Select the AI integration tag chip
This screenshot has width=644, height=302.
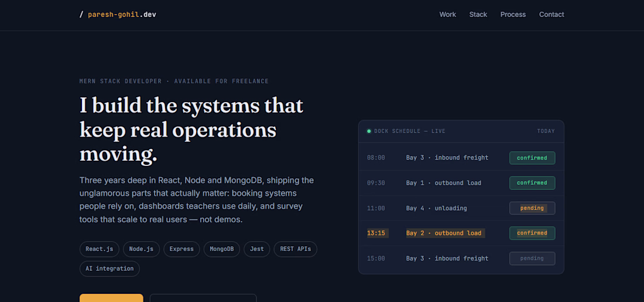coord(109,269)
